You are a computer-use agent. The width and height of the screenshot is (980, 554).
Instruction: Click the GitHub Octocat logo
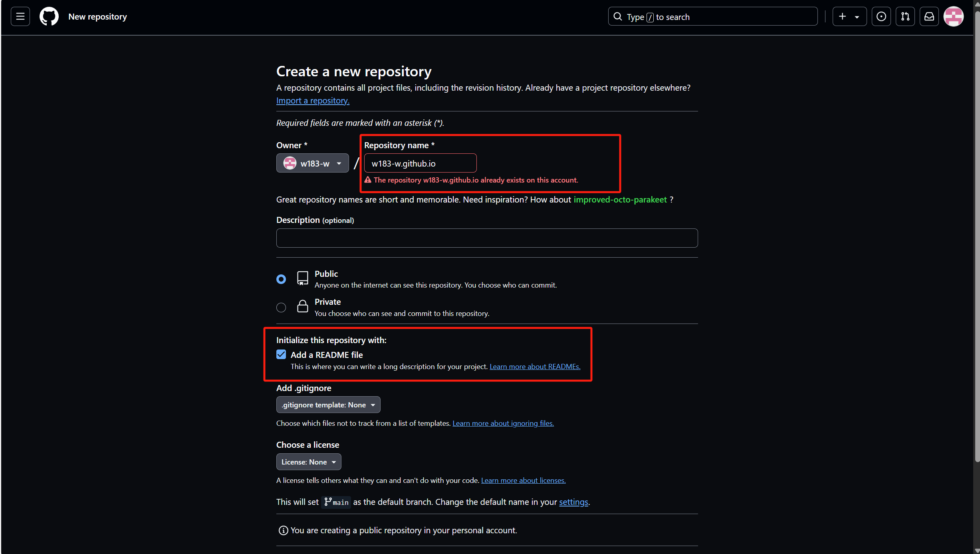[49, 16]
